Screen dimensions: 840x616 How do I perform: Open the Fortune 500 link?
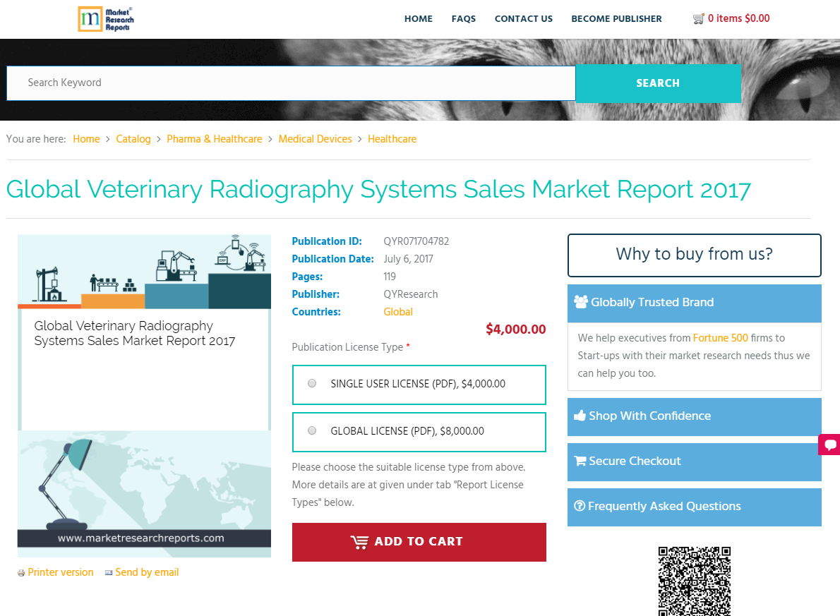721,338
